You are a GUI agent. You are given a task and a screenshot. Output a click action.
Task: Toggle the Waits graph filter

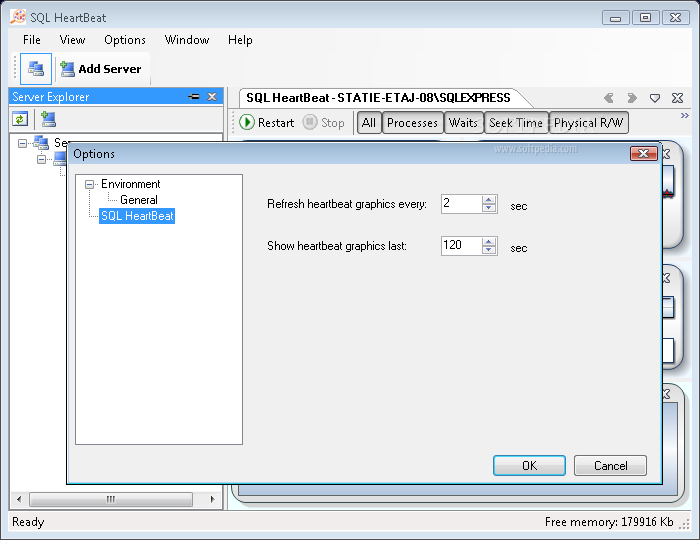coord(463,123)
